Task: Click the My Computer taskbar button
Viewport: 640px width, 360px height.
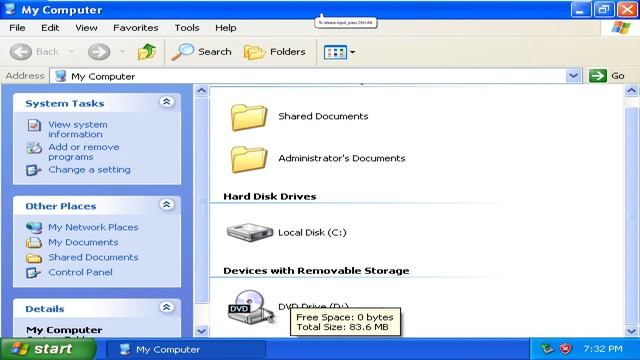Action: (186, 349)
